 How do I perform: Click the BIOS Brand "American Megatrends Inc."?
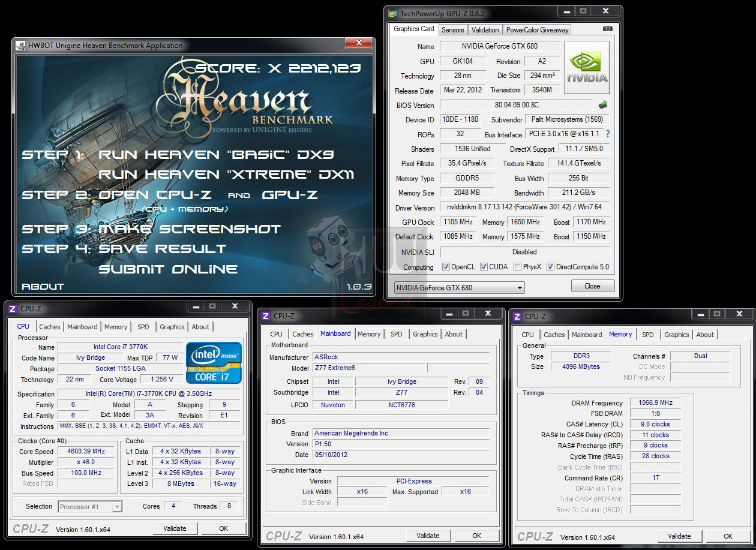[401, 433]
